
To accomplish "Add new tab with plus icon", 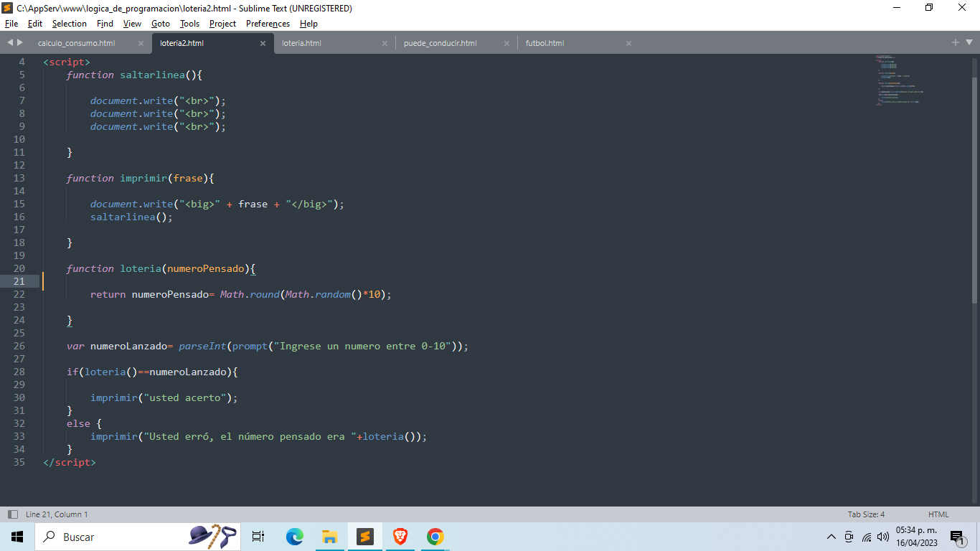I will (956, 43).
